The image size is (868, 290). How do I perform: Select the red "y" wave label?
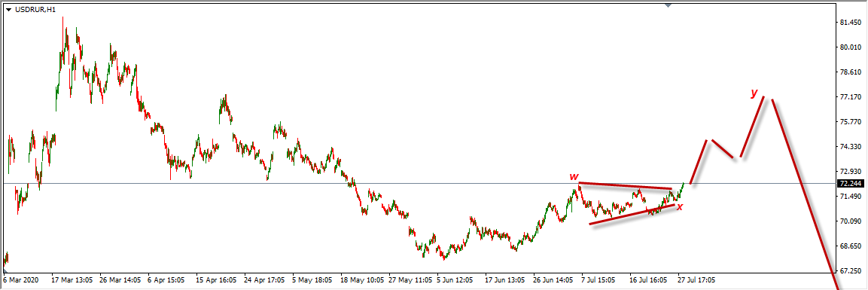coord(754,93)
